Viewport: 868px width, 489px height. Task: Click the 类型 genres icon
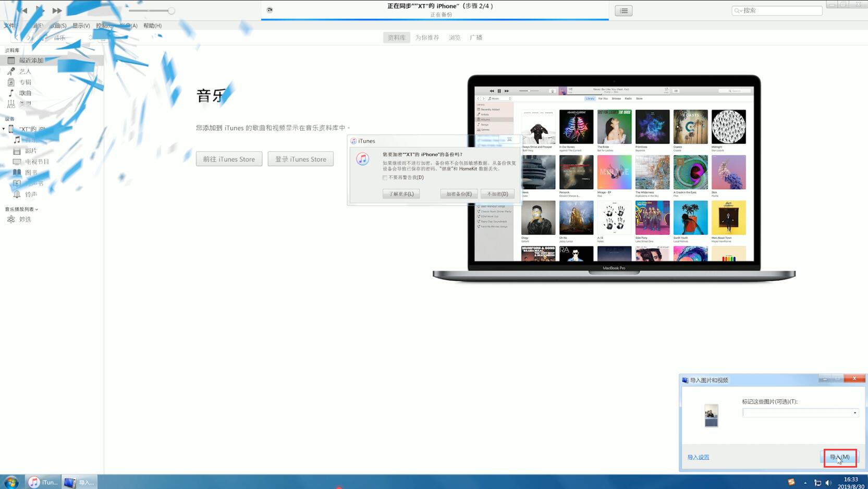pyautogui.click(x=11, y=104)
